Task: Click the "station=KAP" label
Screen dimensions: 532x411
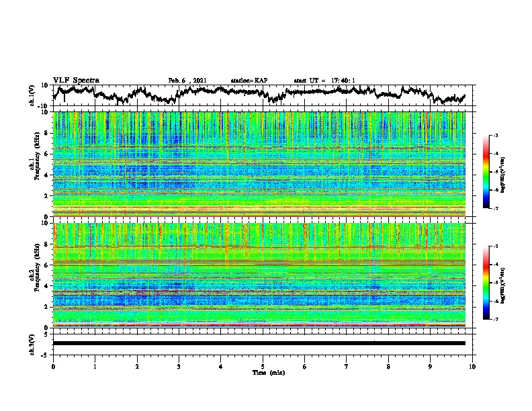Action: pos(249,81)
